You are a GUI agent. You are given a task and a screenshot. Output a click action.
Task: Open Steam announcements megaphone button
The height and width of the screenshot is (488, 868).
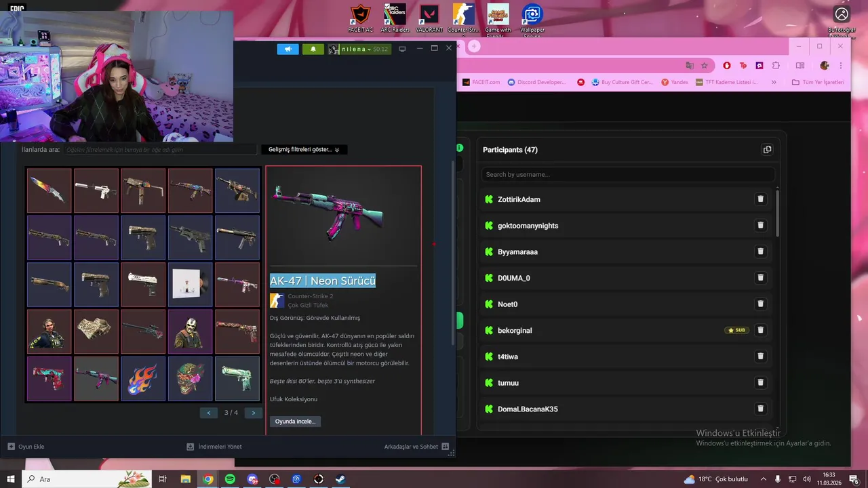pyautogui.click(x=288, y=49)
